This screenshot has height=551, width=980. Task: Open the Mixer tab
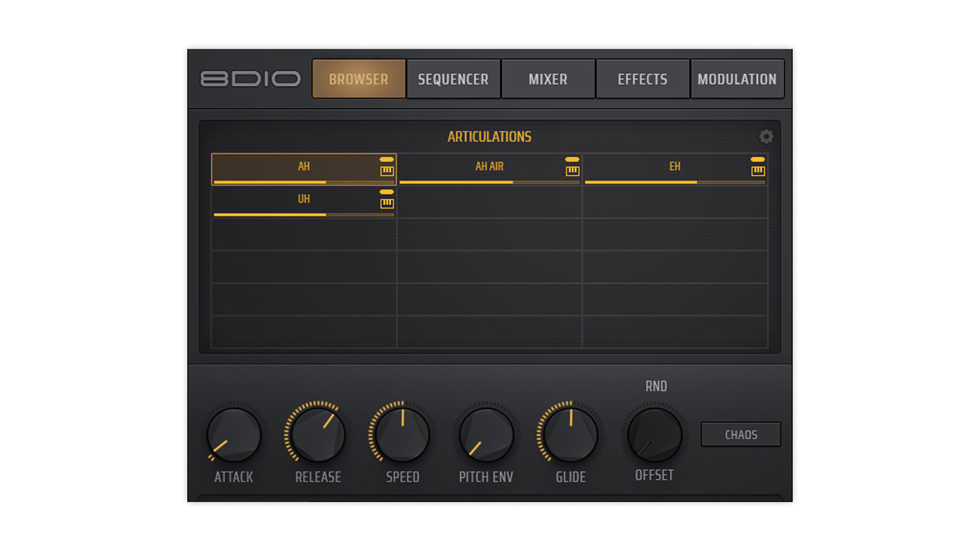(x=548, y=79)
